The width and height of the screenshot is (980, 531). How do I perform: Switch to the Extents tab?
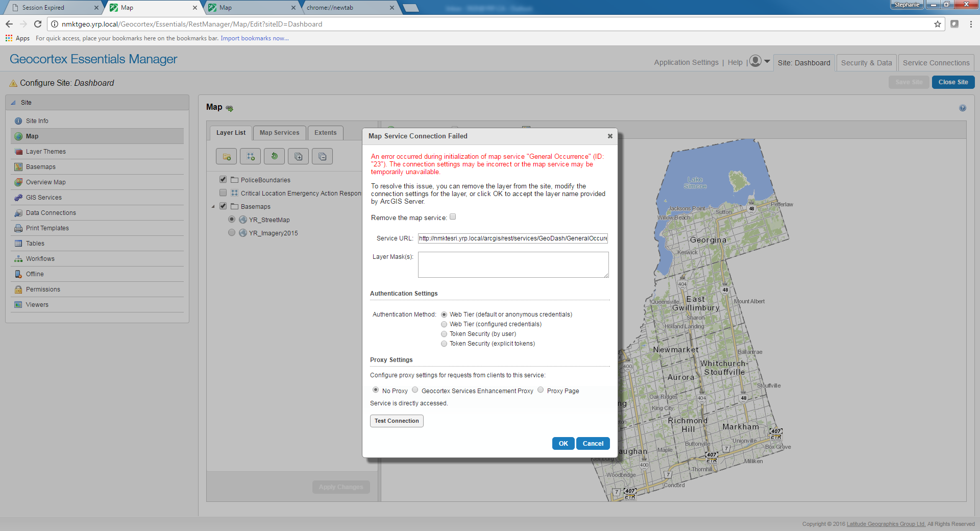326,133
